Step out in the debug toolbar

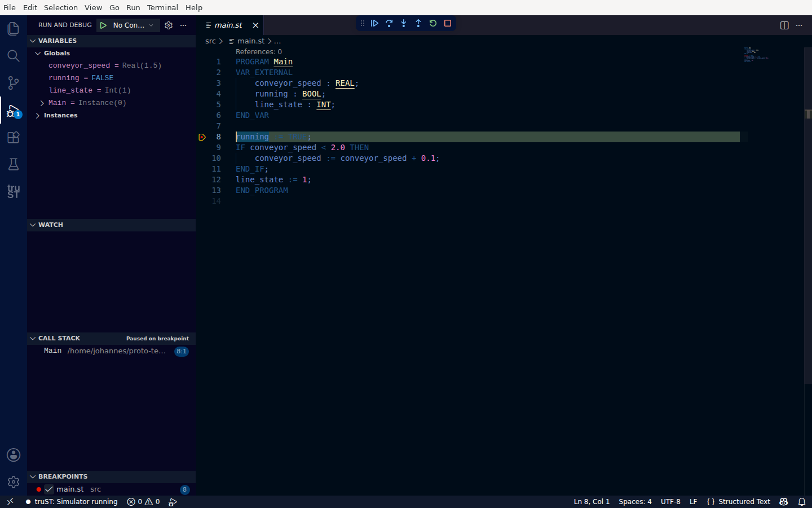tap(418, 23)
